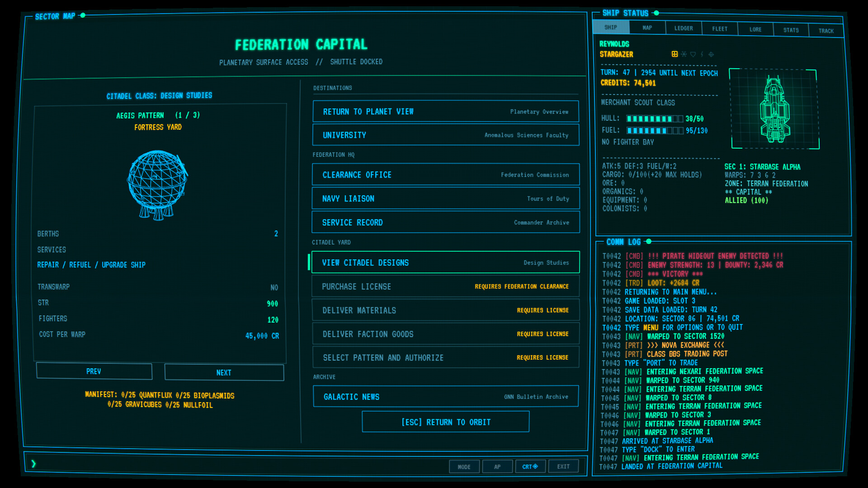Click 'CITADEL CLASS: DESIGN STUDIES' heading
Viewport: 868px width, 488px height.
[159, 96]
